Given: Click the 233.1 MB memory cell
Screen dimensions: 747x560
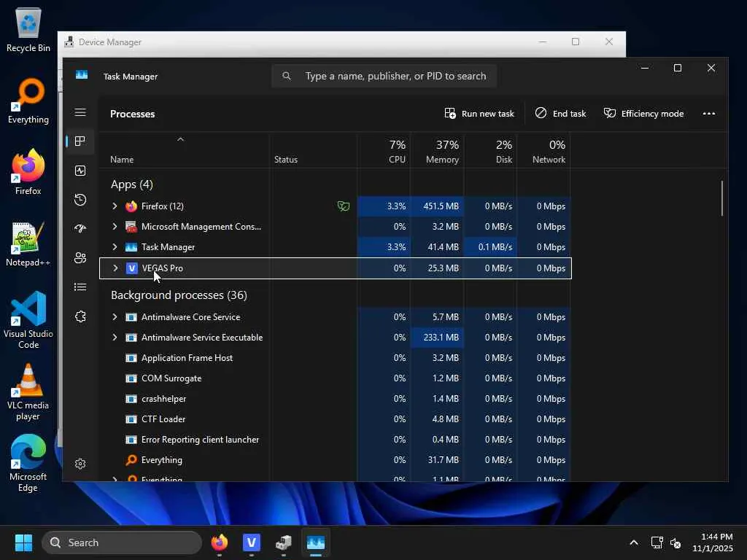Looking at the screenshot, I should tap(438, 338).
